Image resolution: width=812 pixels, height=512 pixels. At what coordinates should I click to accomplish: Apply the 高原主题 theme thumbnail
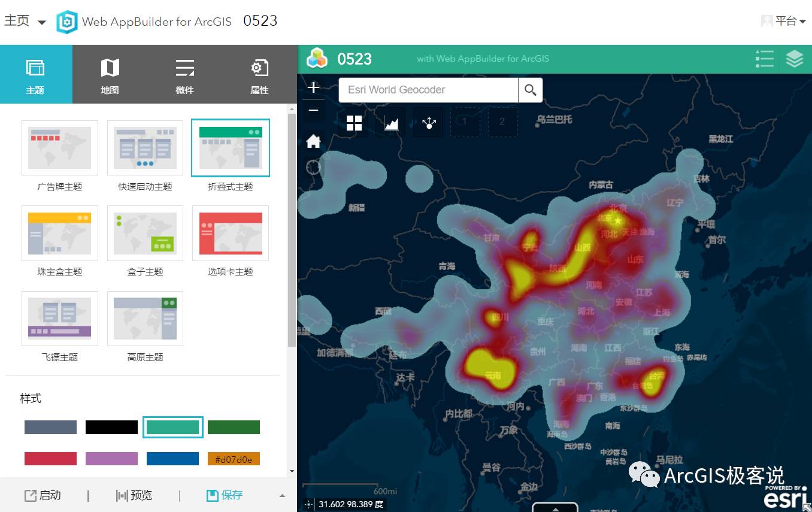(x=145, y=319)
